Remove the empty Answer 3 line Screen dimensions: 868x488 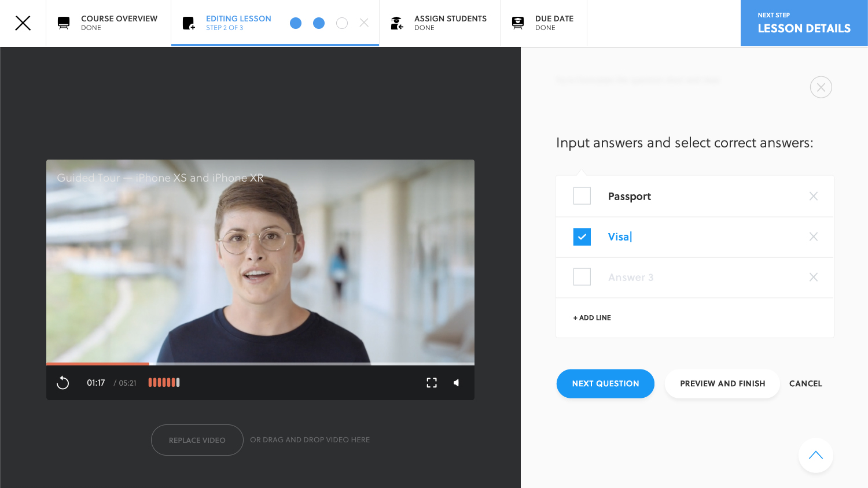click(813, 278)
